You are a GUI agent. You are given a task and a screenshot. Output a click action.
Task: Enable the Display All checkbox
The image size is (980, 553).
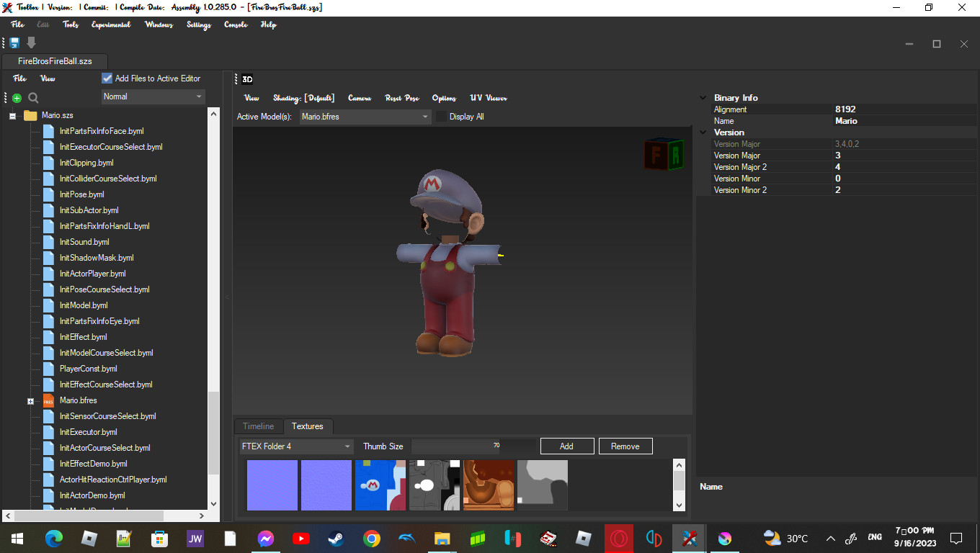[x=441, y=117]
